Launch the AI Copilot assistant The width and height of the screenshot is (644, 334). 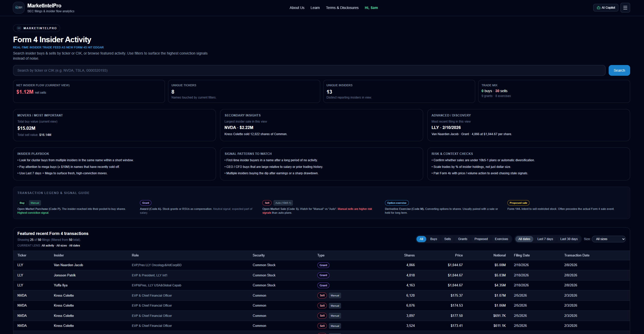click(x=606, y=8)
